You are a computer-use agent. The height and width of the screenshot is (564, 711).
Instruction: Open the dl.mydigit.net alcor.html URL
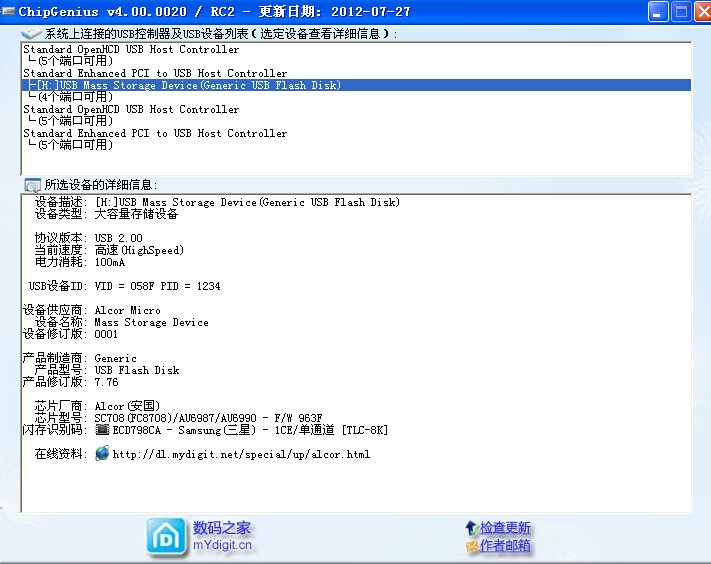coord(241,454)
